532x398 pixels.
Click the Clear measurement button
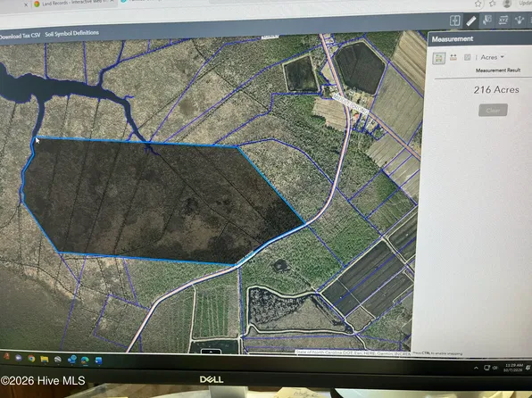click(493, 111)
